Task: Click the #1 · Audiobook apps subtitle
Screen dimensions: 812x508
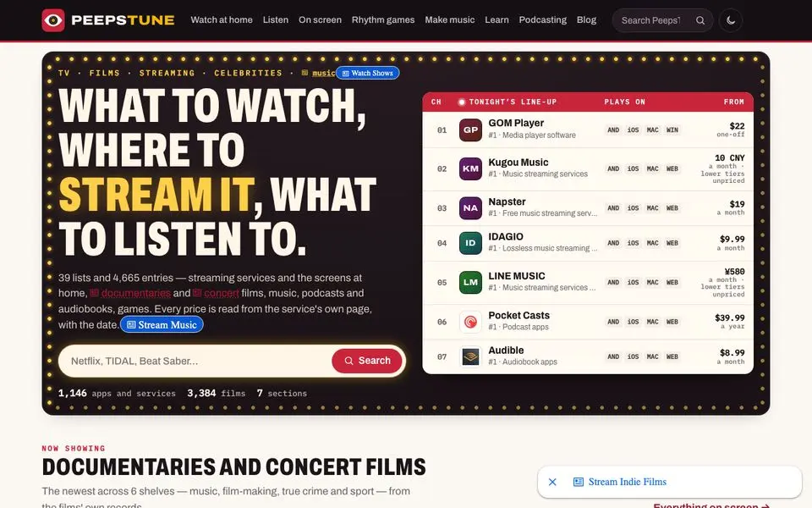Action: tap(523, 362)
